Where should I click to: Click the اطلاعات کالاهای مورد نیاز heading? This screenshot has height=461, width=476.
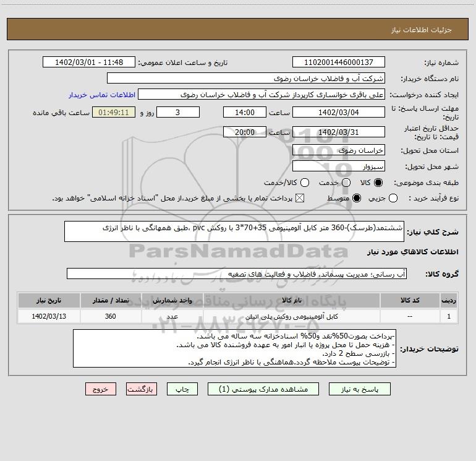413,252
